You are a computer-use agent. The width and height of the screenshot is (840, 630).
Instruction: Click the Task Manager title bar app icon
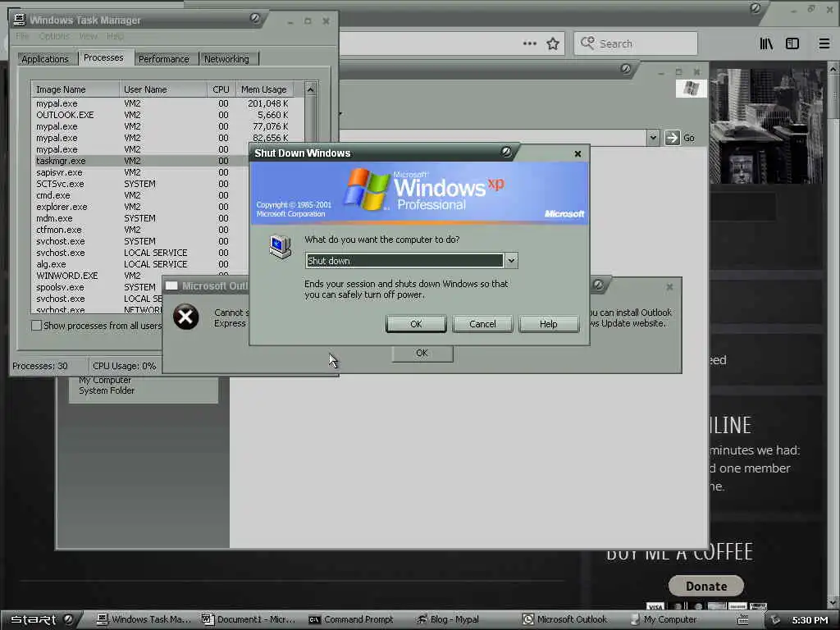(20, 20)
